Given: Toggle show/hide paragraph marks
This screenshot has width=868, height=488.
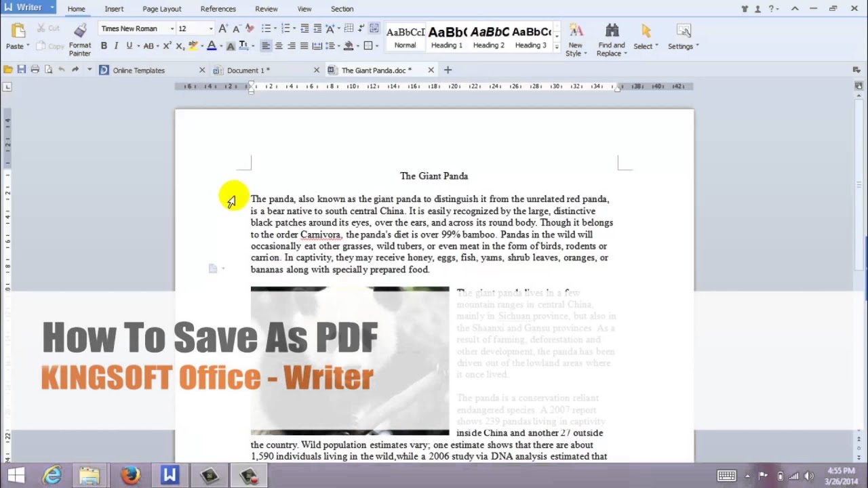Looking at the screenshot, I should pos(361,28).
